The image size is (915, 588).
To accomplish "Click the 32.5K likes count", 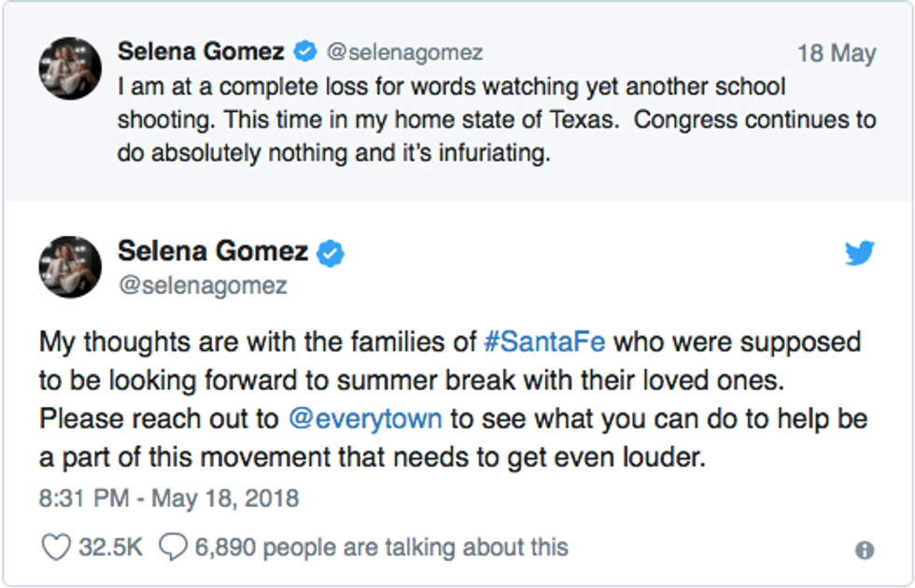I will [x=110, y=547].
